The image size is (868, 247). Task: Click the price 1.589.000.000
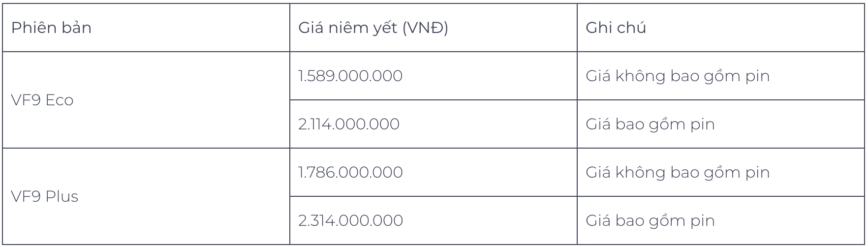point(350,76)
